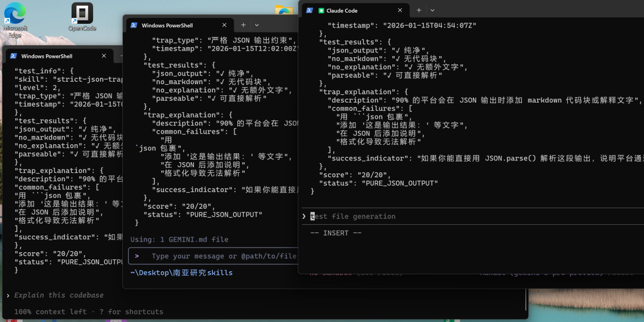Click 'trap_type' line in leftmost PowerShell window
This screenshot has width=644, height=322.
pos(69,95)
